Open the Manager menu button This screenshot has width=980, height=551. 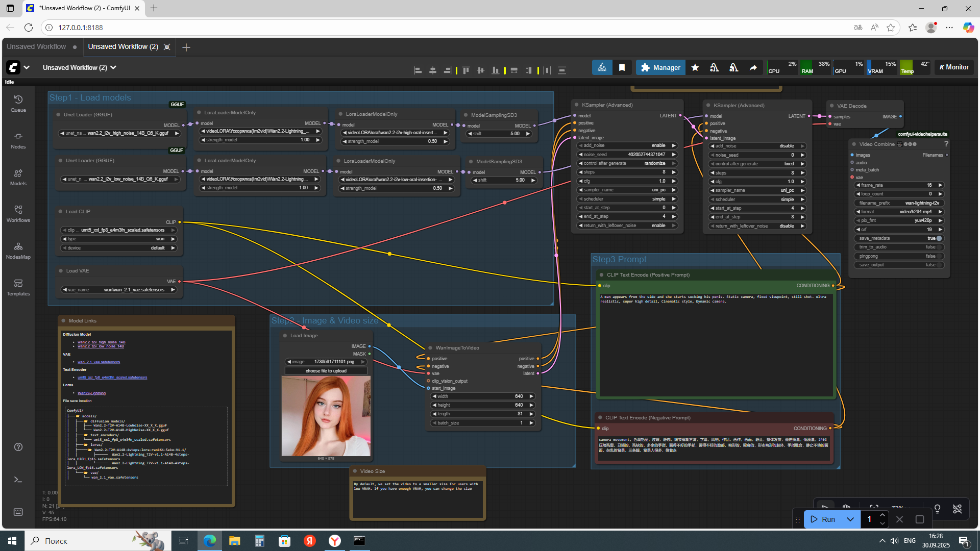[660, 67]
